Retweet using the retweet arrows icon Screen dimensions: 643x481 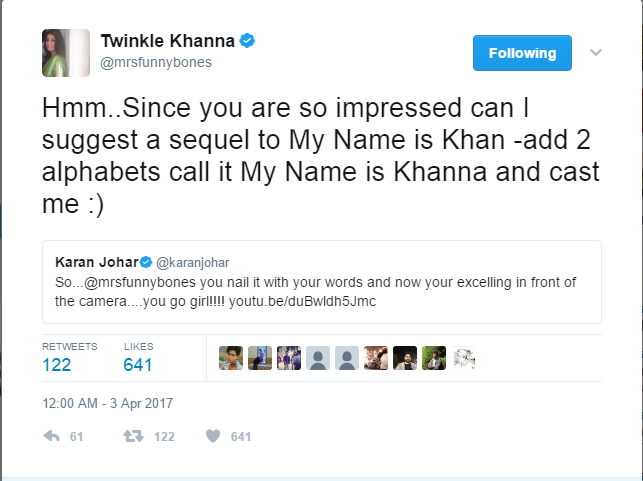(x=130, y=437)
